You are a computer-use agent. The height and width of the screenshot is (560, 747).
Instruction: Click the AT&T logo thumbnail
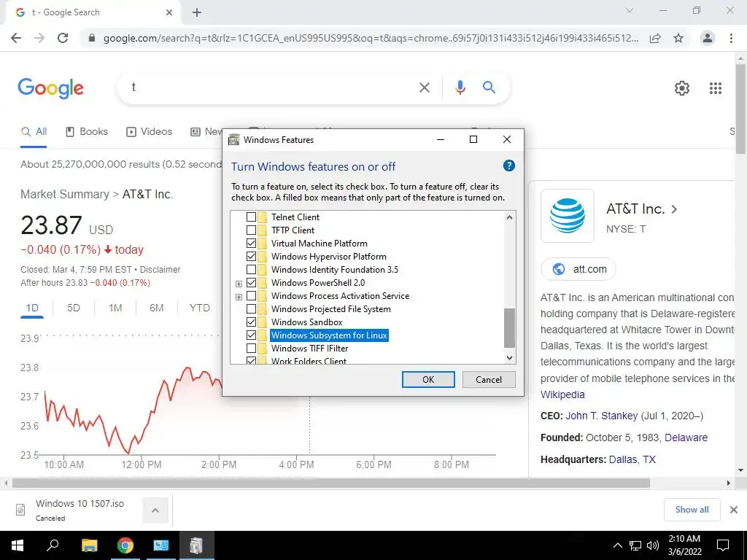coord(568,216)
